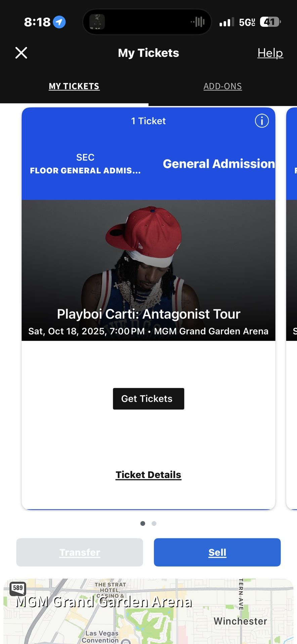Tap the Dynamic Island album thumbnail

(97, 22)
